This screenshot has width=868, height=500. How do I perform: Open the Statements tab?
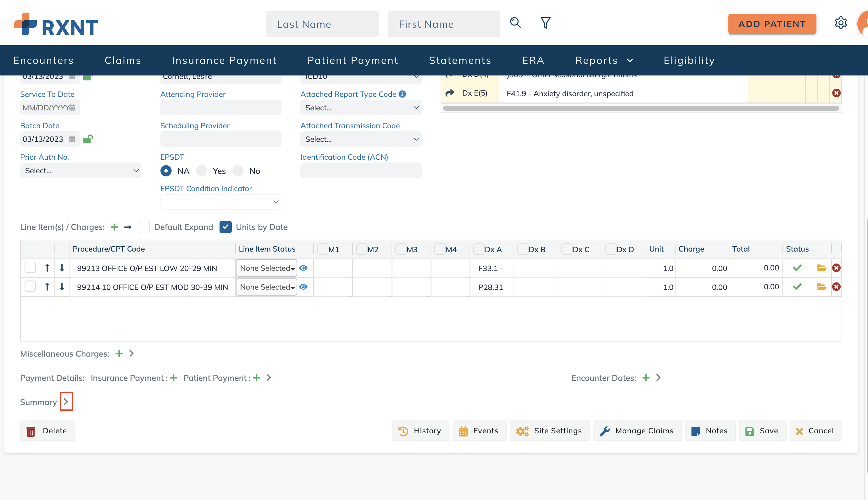tap(460, 60)
